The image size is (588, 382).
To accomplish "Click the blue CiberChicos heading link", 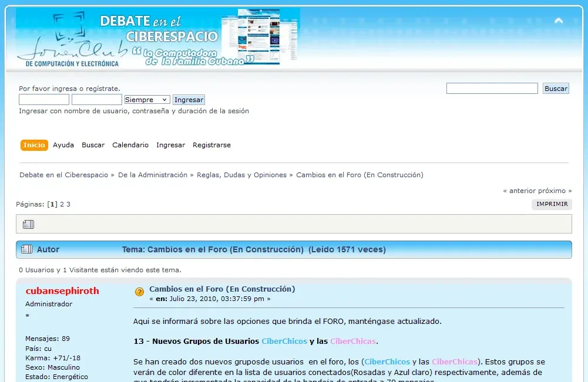I will click(x=284, y=341).
